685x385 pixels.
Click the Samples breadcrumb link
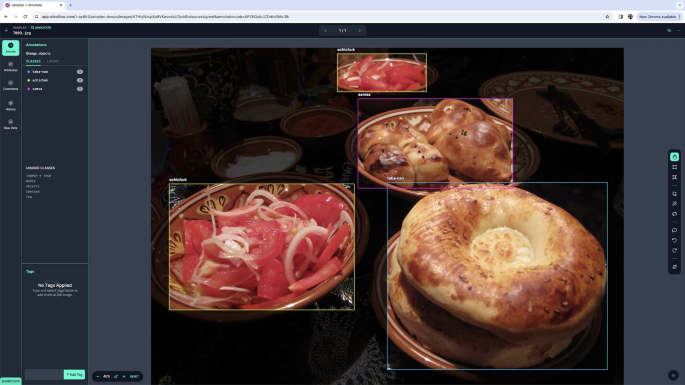[x=20, y=28]
